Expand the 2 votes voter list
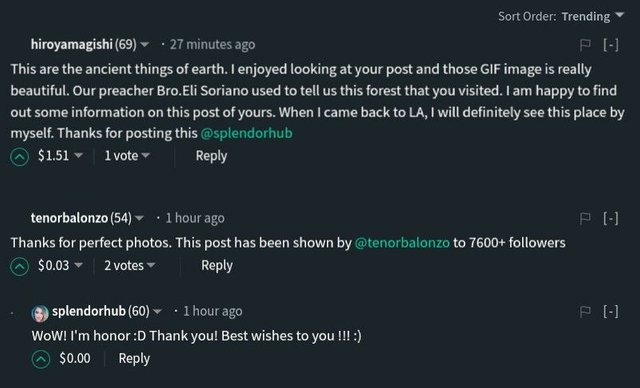Viewport: 640px width, 388px height. 129,266
